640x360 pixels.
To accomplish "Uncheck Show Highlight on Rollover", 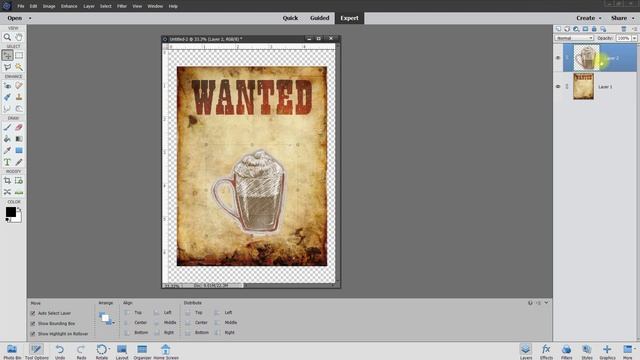I will (33, 333).
